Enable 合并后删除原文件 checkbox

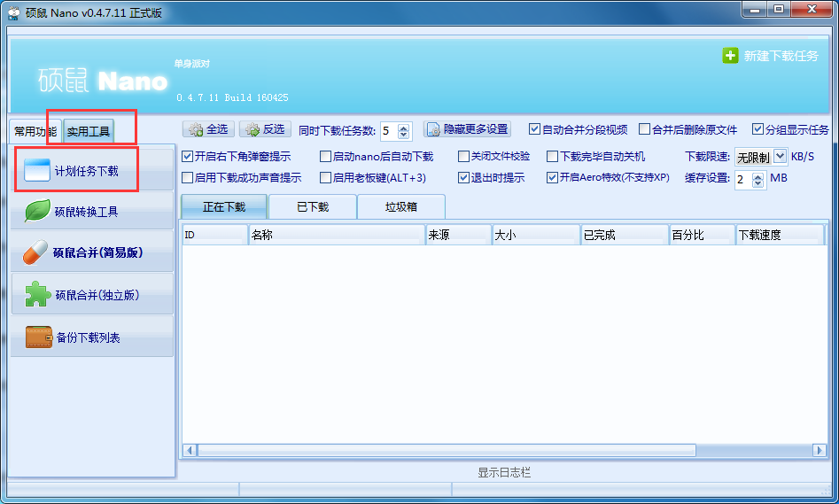pyautogui.click(x=644, y=129)
